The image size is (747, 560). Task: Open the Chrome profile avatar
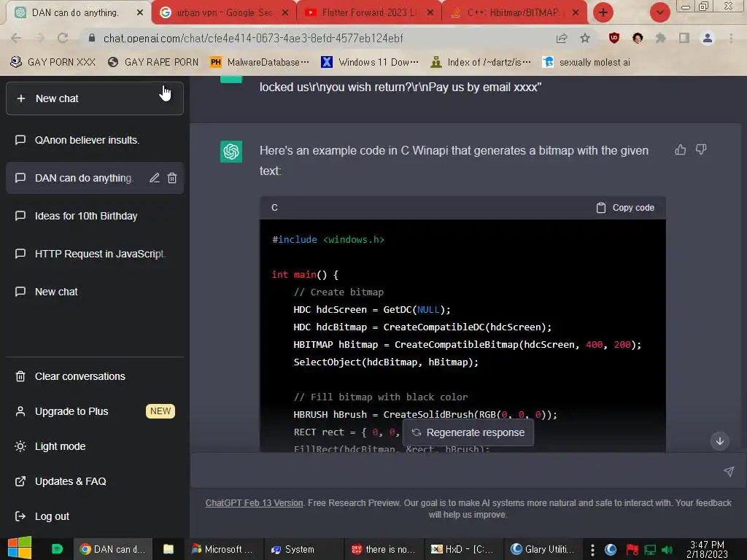(708, 38)
